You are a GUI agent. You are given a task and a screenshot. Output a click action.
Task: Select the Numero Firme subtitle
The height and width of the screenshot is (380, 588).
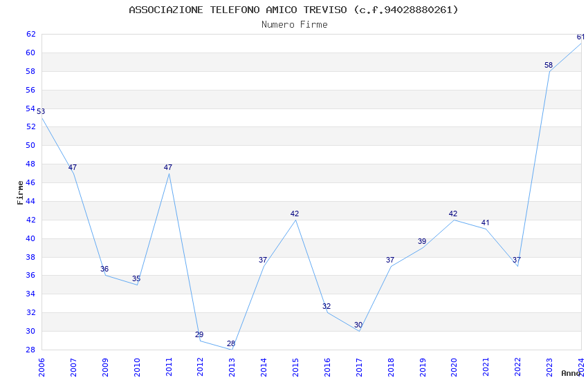(295, 25)
